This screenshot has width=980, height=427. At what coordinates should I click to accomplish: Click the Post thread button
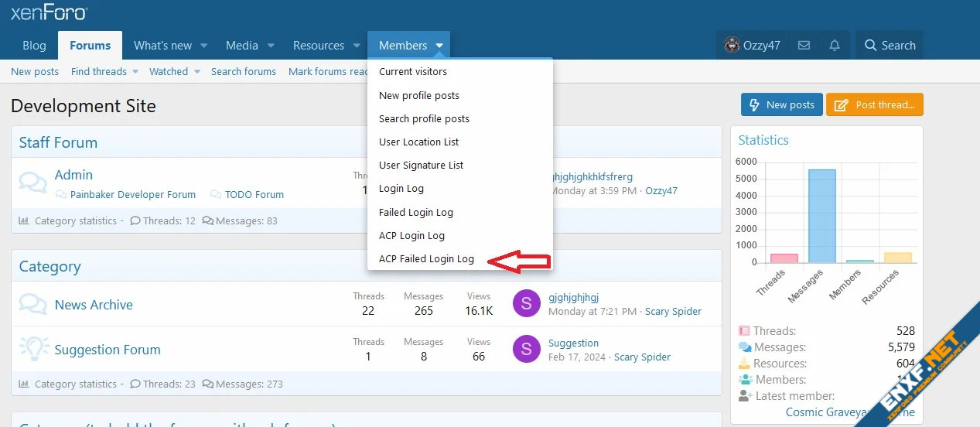[874, 104]
